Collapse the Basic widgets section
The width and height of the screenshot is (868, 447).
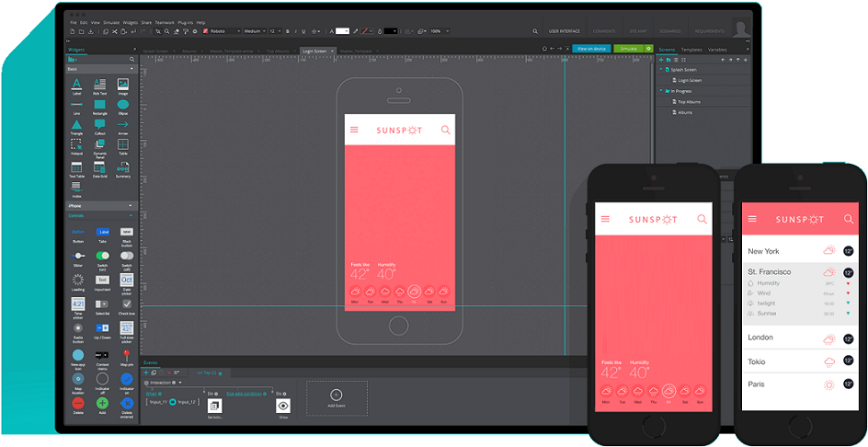131,69
